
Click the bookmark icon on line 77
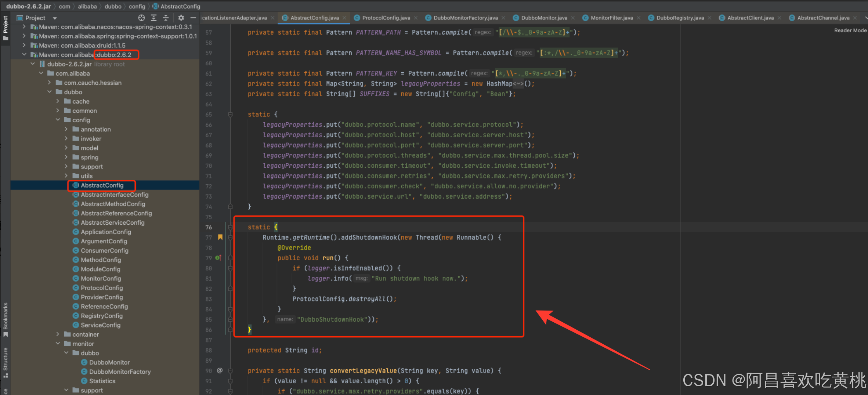click(220, 237)
